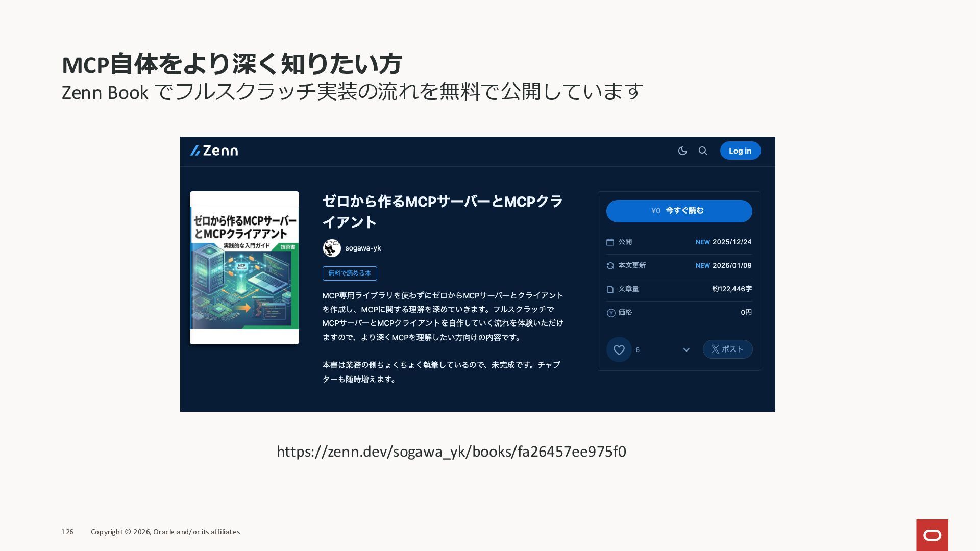Click the like count number 6
Screen dimensions: 980x551
click(x=638, y=350)
